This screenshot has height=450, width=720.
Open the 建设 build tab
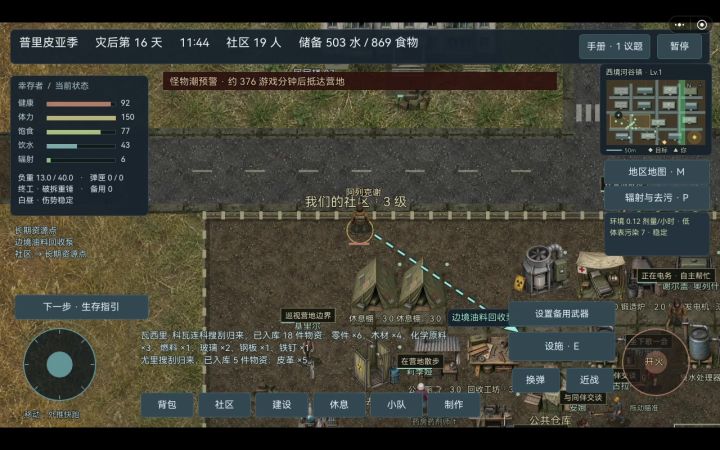281,405
